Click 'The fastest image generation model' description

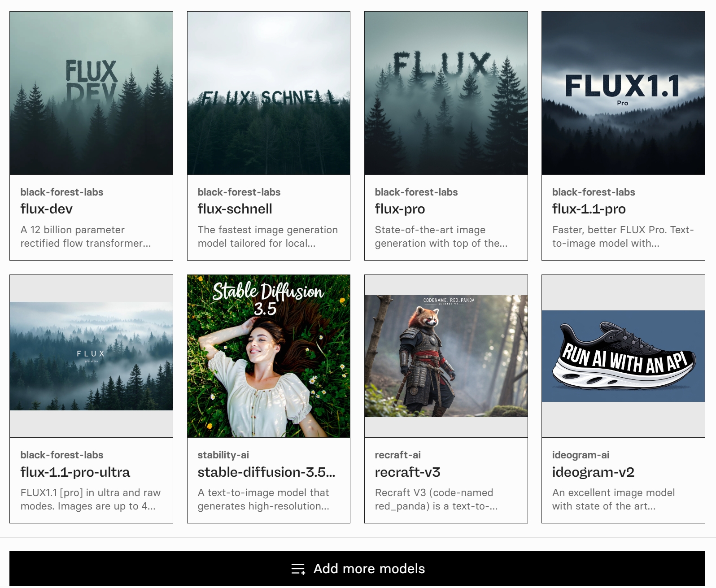(x=268, y=236)
